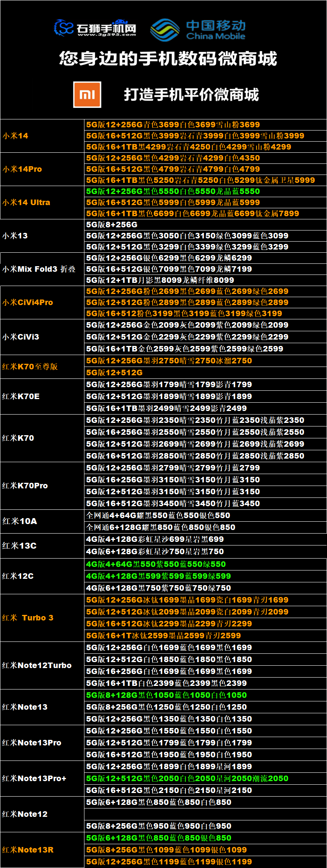Click row 5G版12+256G冰钛1699墨晶1699
Viewport: 327px width, 868px height.
click(205, 600)
